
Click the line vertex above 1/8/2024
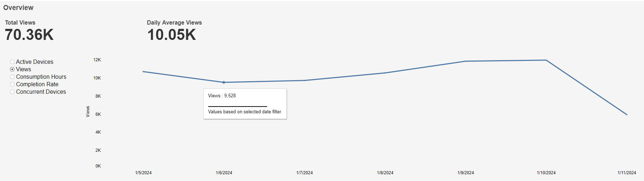pyautogui.click(x=385, y=73)
